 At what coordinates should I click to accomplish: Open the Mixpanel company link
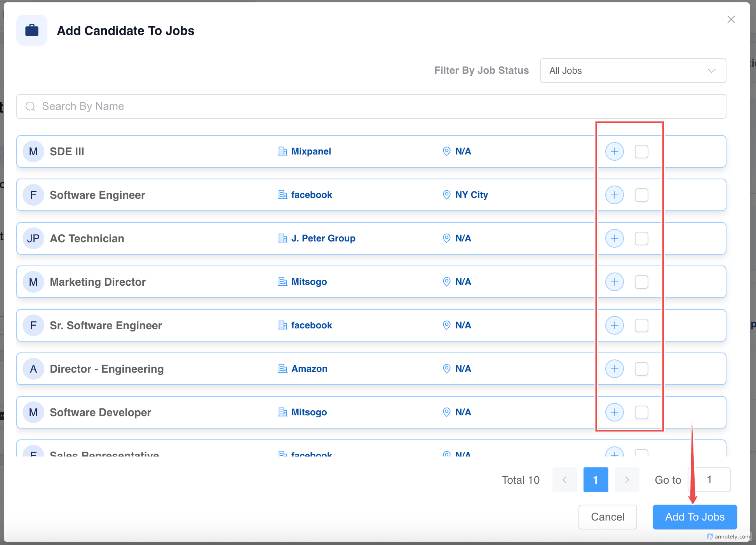pyautogui.click(x=311, y=151)
